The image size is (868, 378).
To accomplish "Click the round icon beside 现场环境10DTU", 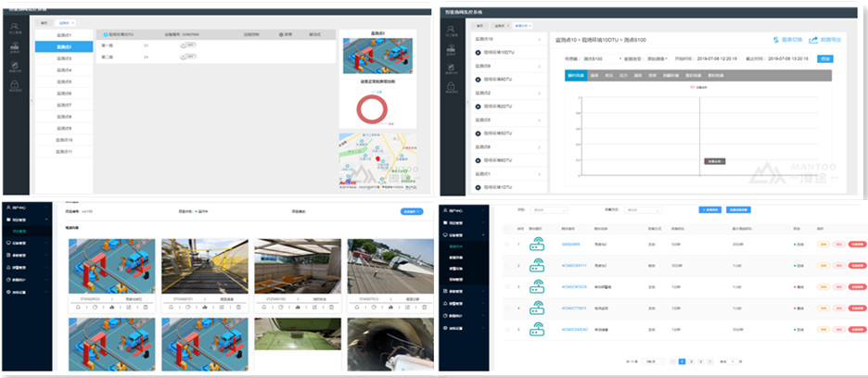I will click(x=478, y=53).
